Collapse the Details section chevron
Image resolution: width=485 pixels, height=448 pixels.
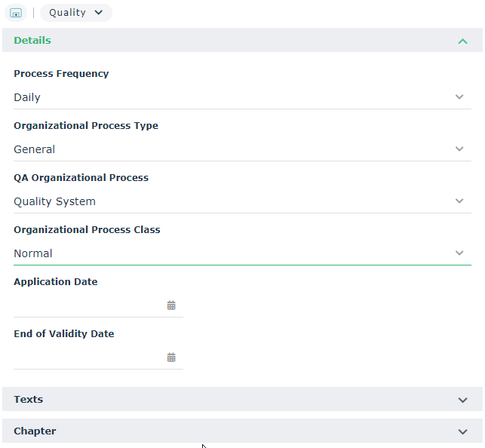462,41
